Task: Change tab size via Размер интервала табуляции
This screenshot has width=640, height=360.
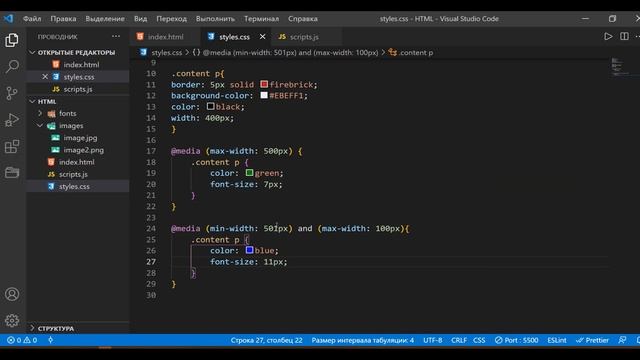Action: click(362, 340)
